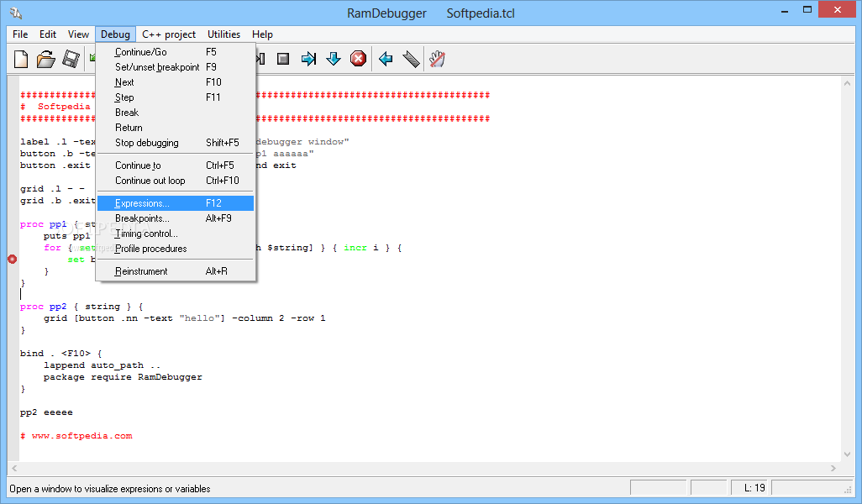Screen dimensions: 862x504
Task: Click the red breakpoint marker in margin
Action: tap(12, 260)
